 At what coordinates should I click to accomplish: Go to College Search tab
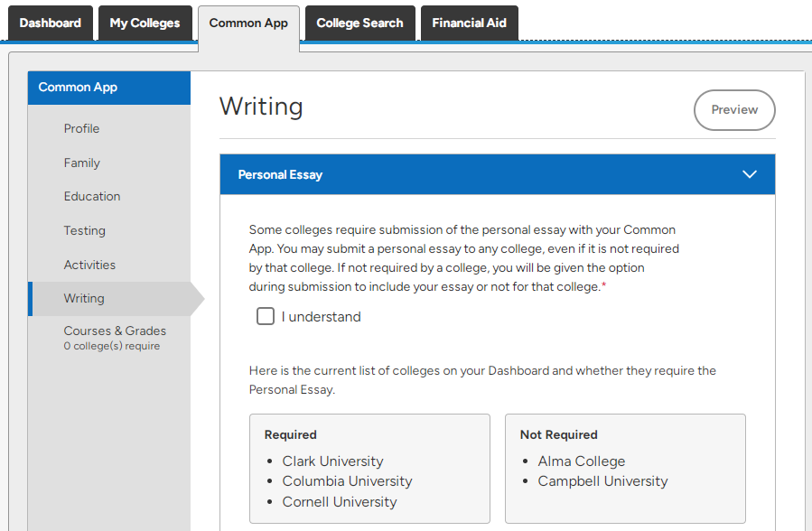[x=359, y=23]
